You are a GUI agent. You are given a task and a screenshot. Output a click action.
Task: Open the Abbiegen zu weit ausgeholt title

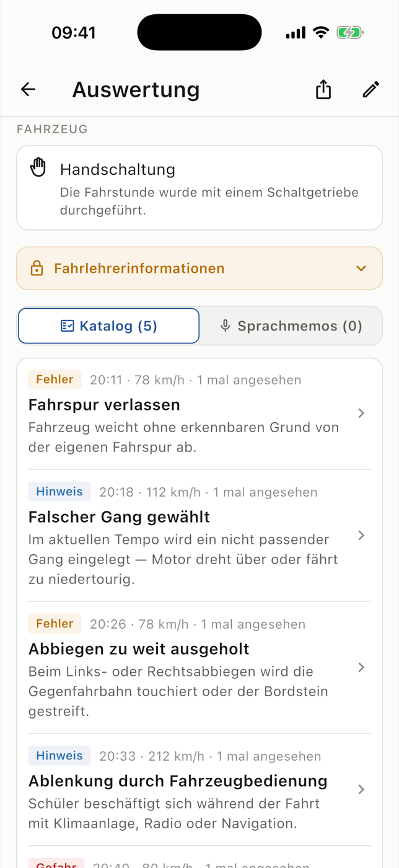pyautogui.click(x=139, y=649)
